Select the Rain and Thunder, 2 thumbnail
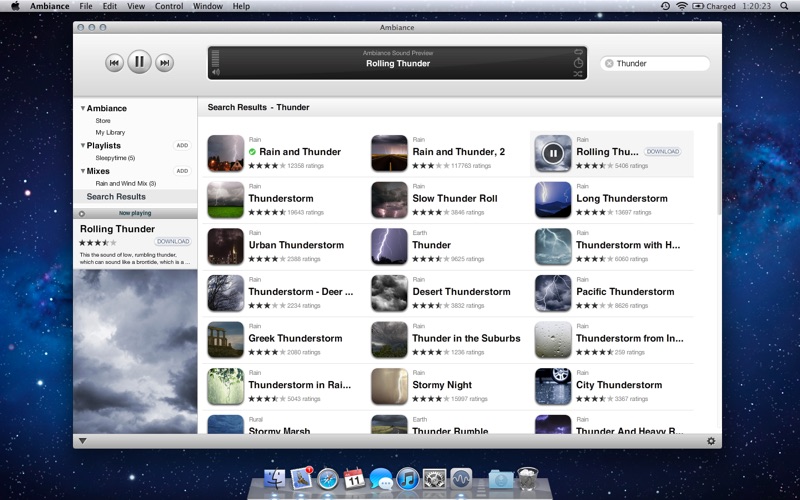This screenshot has height=500, width=800. (389, 153)
